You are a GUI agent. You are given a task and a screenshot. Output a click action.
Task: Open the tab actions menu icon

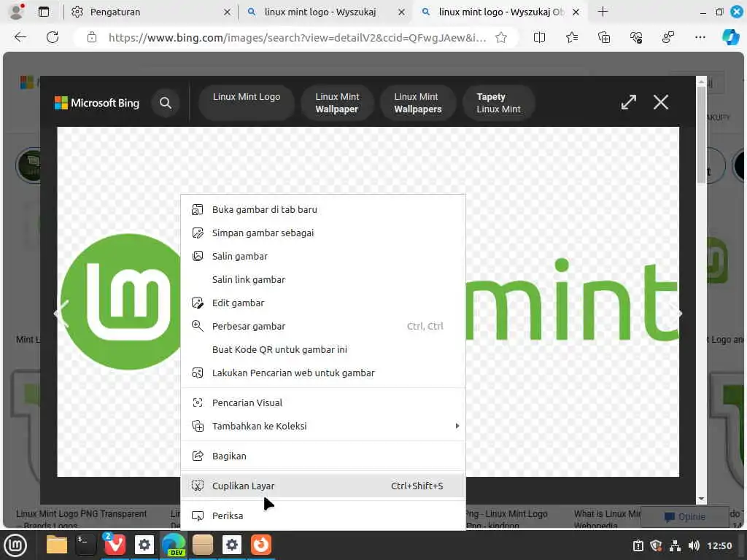43,12
